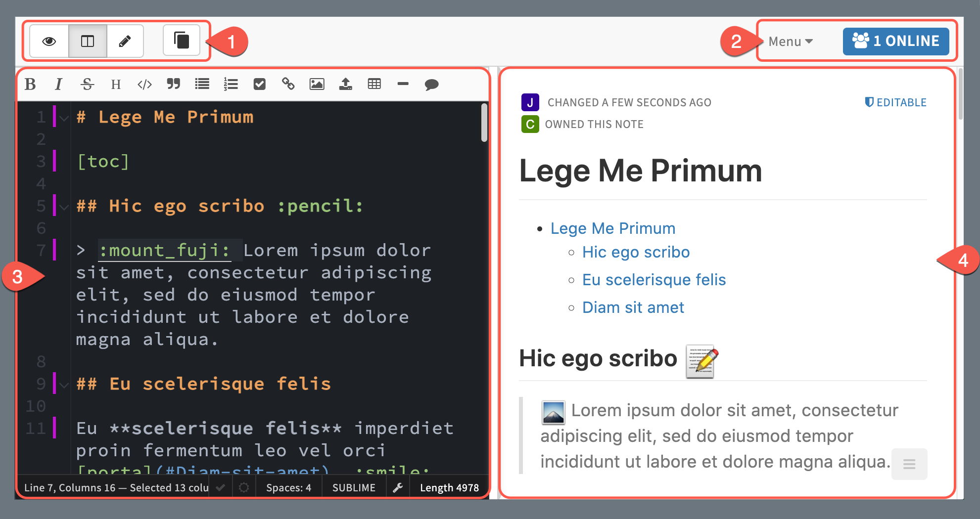980x519 pixels.
Task: Open the Lege Me Primum TOC link
Action: [613, 228]
